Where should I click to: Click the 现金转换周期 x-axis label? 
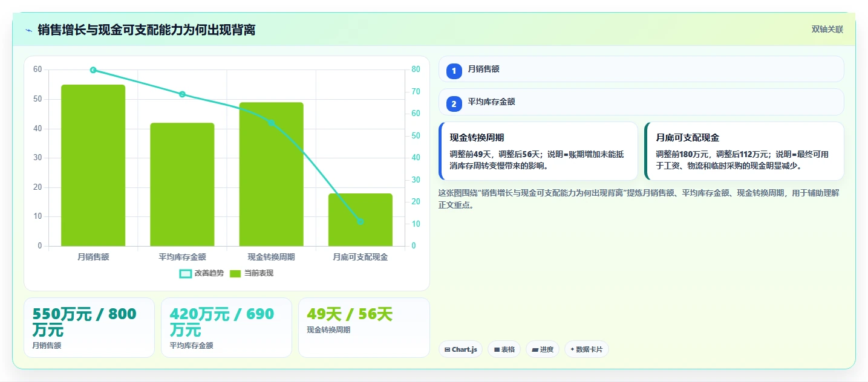(271, 257)
